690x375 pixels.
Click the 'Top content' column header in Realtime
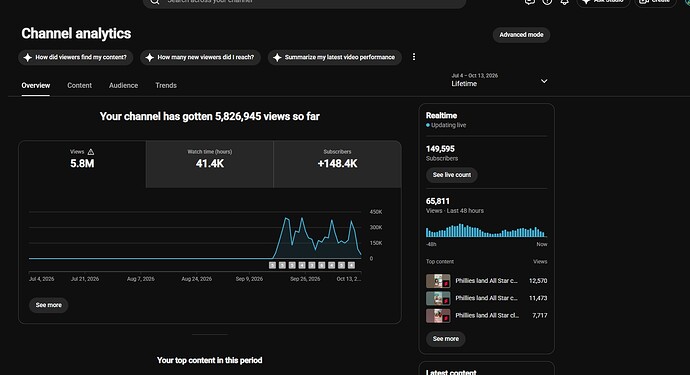(x=440, y=261)
